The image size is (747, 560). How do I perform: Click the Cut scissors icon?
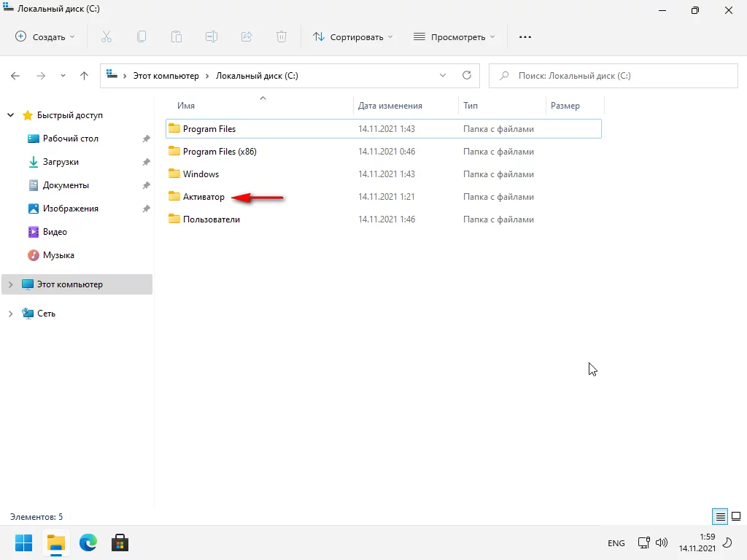point(107,36)
